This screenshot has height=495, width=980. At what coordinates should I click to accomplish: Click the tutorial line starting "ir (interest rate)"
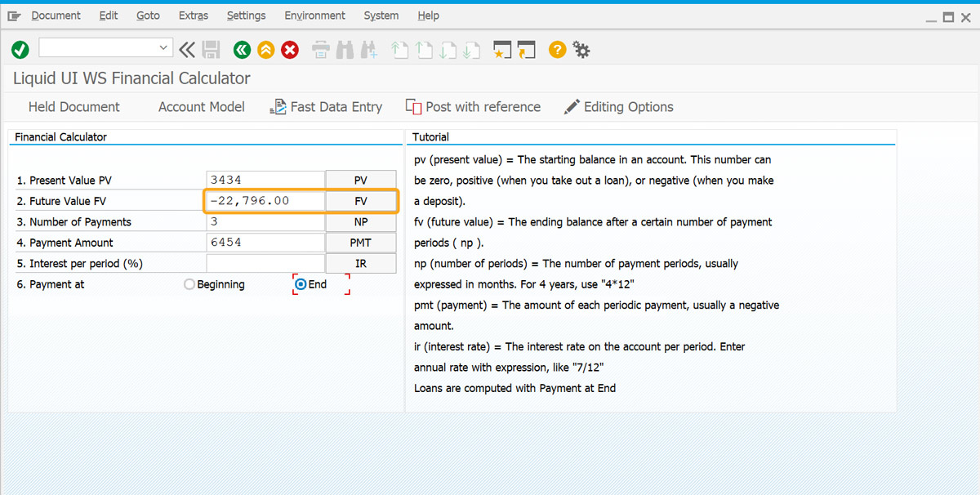point(580,347)
